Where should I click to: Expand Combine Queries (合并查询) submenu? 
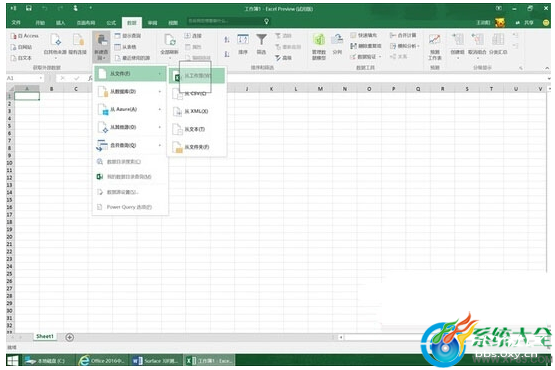tap(130, 145)
